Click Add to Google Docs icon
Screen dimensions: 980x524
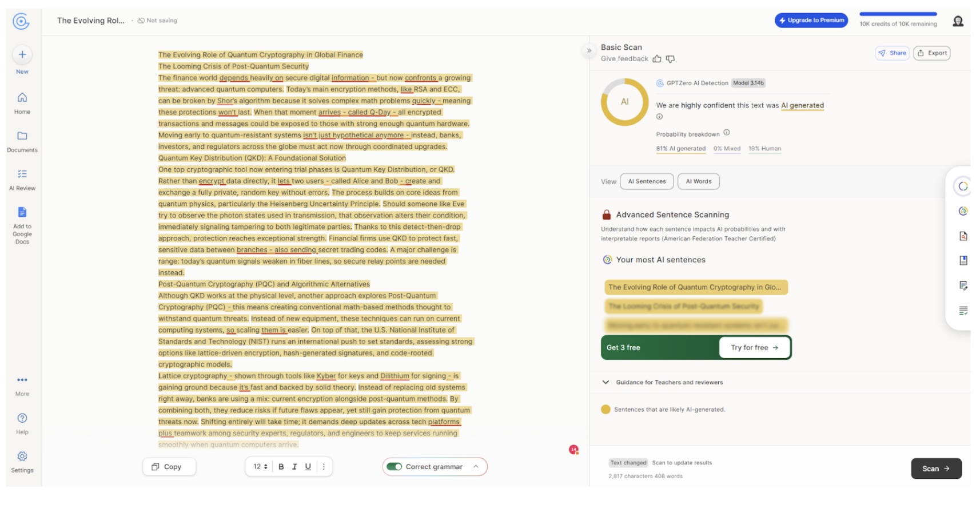click(22, 212)
